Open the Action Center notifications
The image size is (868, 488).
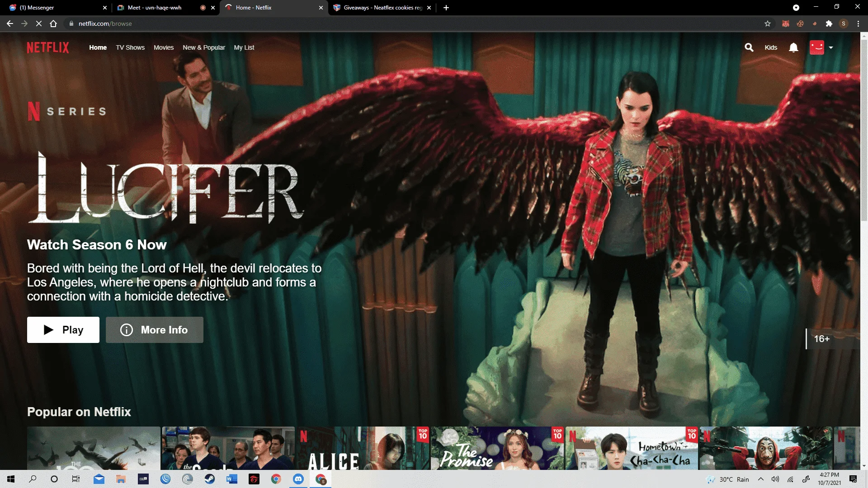pos(853,479)
